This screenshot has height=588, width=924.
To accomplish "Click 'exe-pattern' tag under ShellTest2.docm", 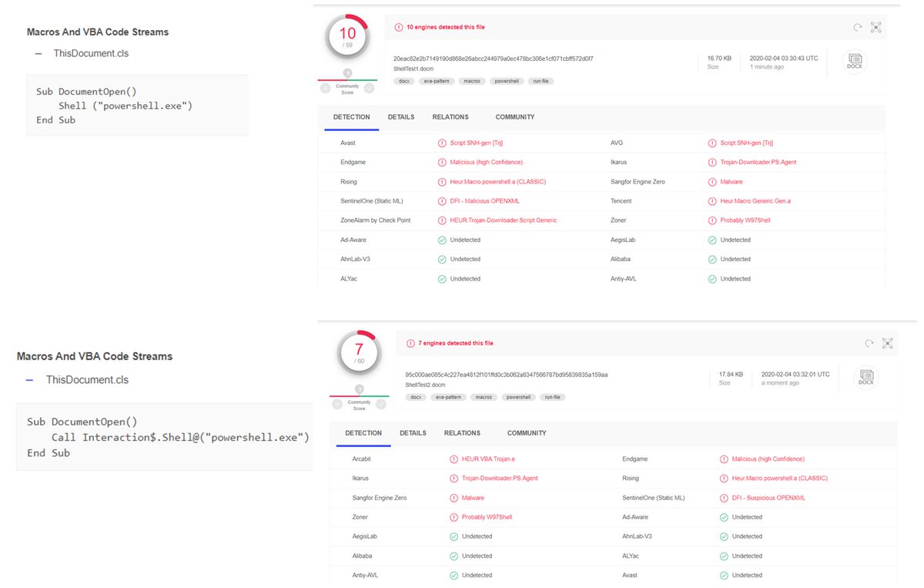I will click(x=447, y=397).
